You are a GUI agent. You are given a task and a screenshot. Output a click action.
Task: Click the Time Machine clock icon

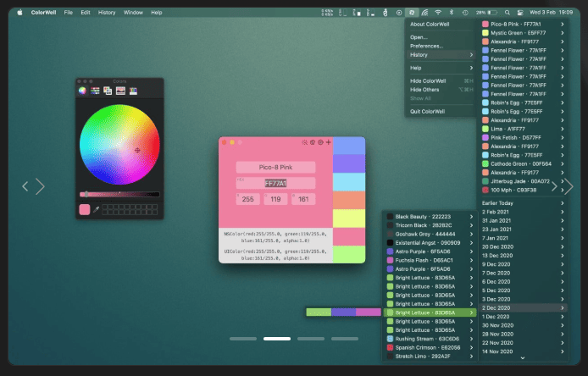[x=465, y=13]
